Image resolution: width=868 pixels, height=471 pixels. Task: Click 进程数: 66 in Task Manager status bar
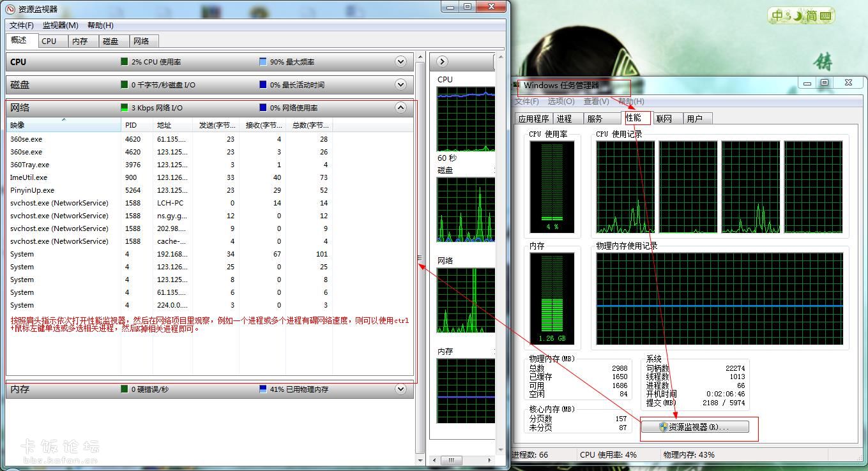(529, 455)
